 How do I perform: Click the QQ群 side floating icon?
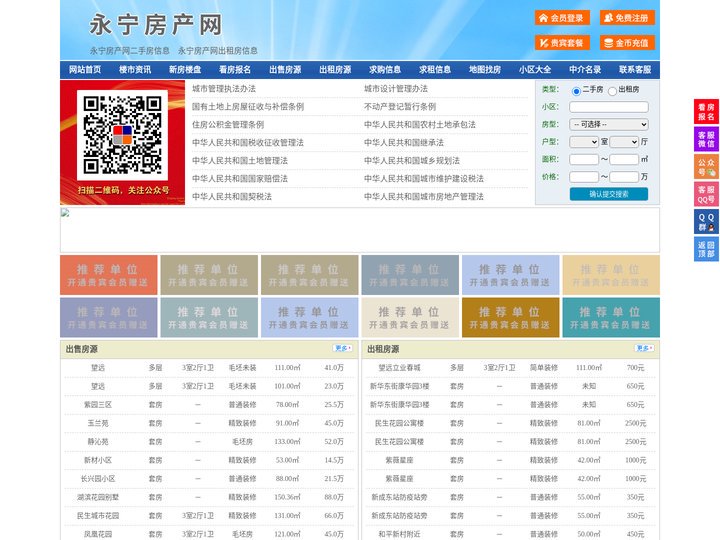(x=706, y=222)
